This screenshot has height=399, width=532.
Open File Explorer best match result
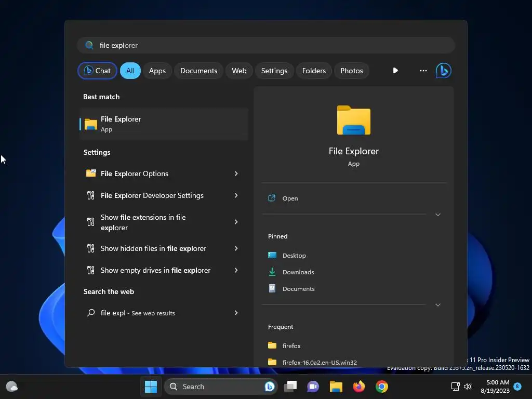(x=164, y=124)
